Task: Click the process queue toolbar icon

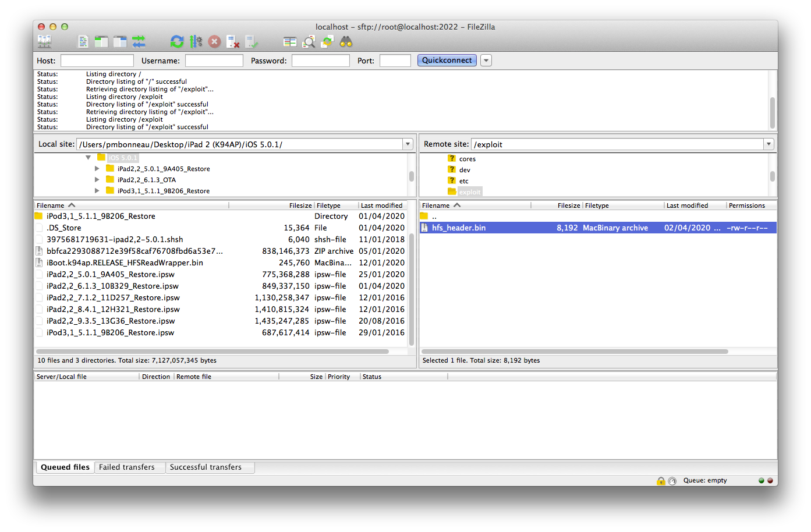Action: click(x=196, y=41)
